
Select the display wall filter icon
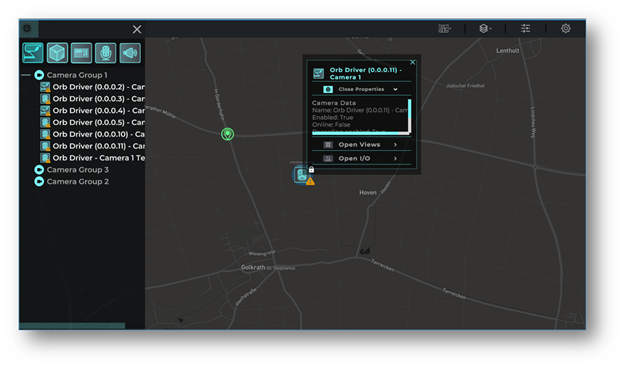(x=81, y=53)
